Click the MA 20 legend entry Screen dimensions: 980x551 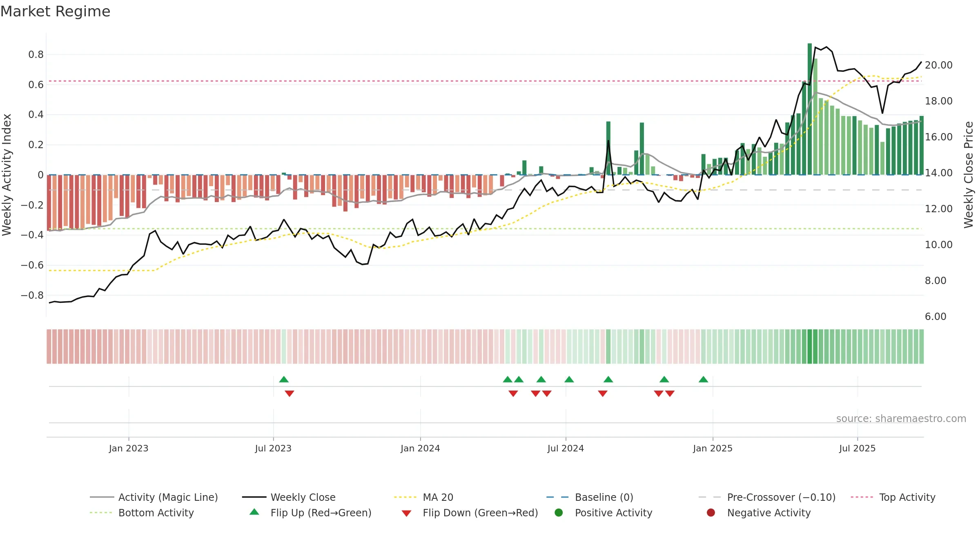pyautogui.click(x=424, y=497)
